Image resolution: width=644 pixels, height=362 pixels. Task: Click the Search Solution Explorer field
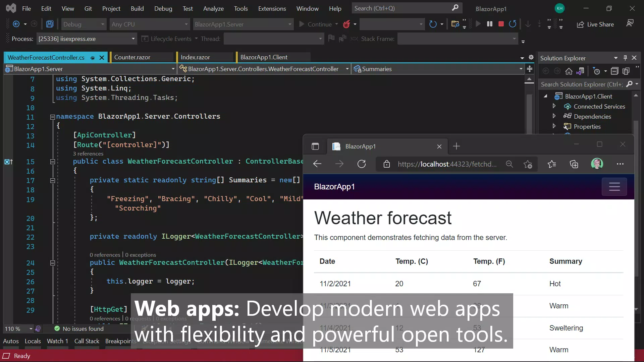pyautogui.click(x=582, y=84)
